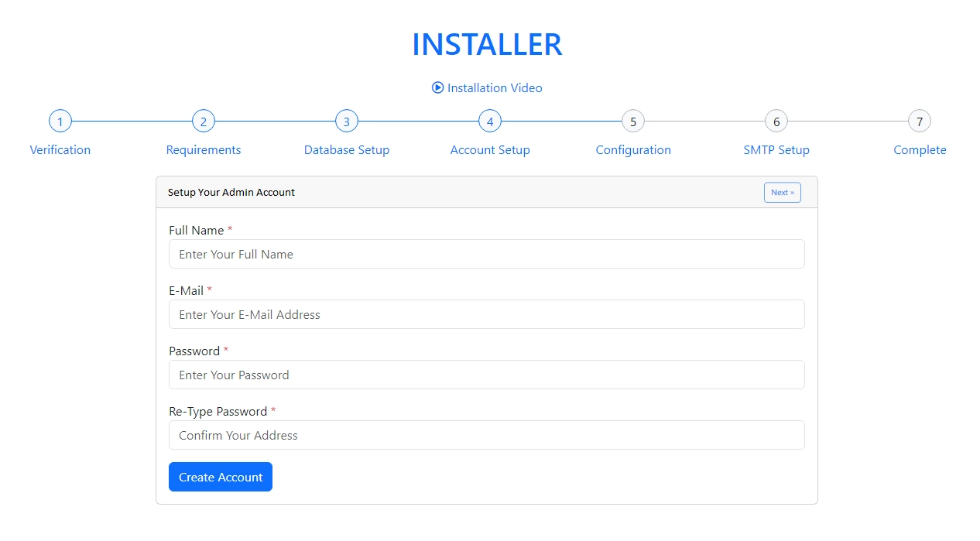Select step 4 circle in progress bar
980x541 pixels.
coord(490,122)
